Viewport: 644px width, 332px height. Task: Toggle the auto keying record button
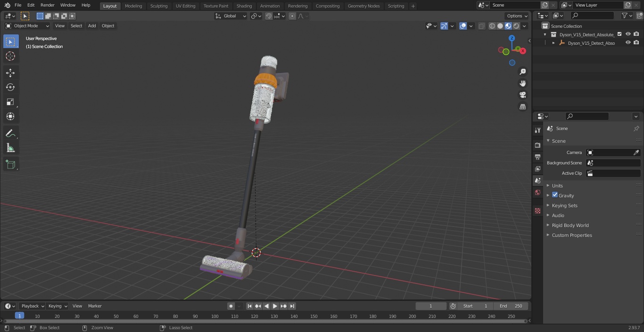[x=231, y=306]
